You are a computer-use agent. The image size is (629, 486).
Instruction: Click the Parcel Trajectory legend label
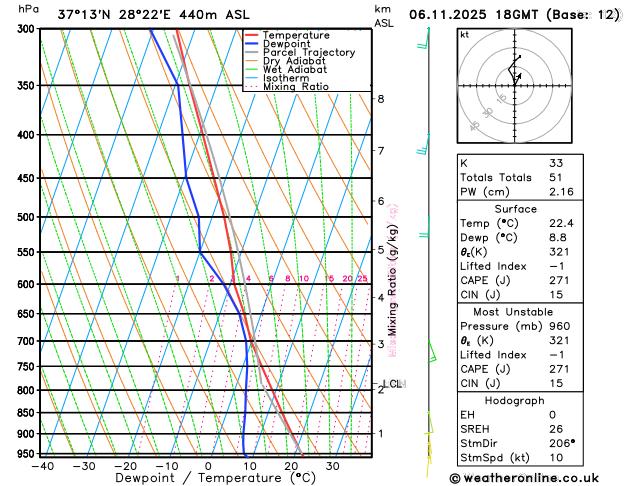pyautogui.click(x=309, y=53)
